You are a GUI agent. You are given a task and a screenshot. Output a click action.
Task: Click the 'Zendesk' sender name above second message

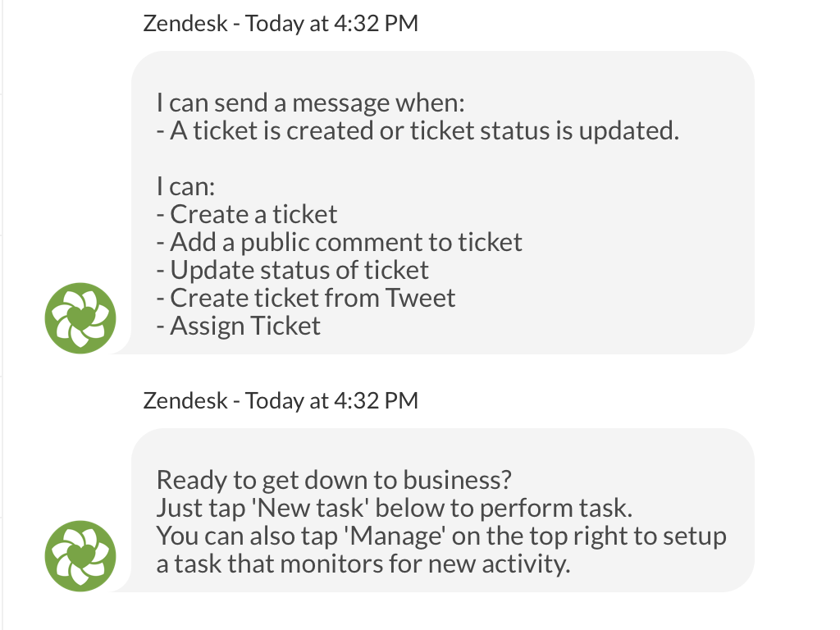tap(185, 400)
